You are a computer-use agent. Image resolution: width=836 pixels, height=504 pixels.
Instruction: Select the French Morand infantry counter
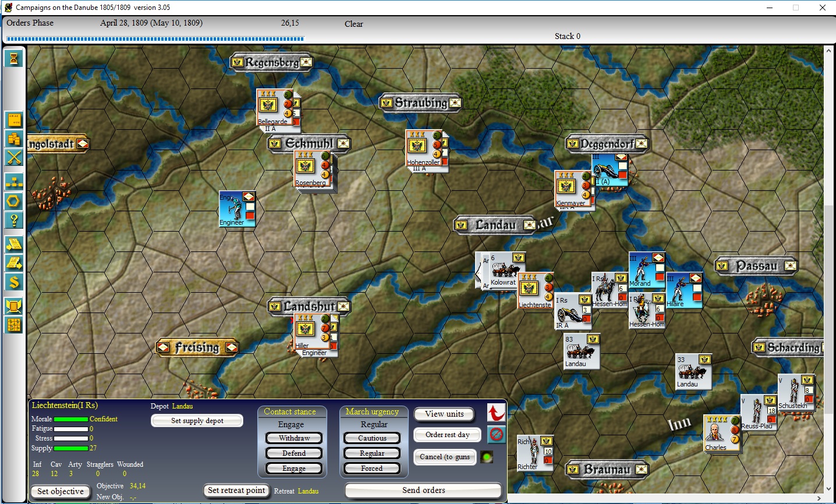(647, 270)
